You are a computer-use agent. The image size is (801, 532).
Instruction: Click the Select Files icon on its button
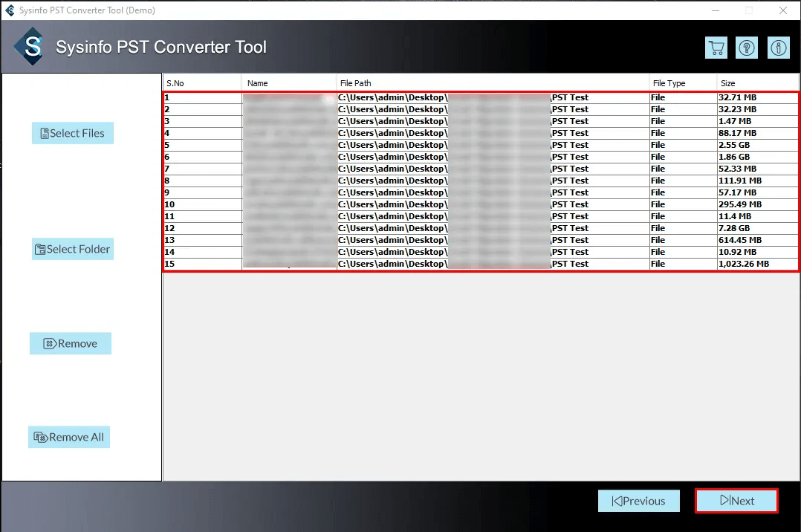pyautogui.click(x=45, y=132)
